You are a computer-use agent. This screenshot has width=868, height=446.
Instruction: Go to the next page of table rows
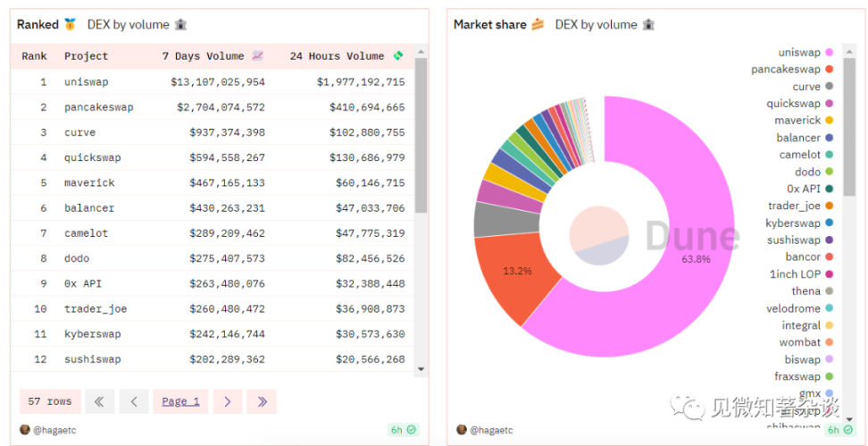228,401
